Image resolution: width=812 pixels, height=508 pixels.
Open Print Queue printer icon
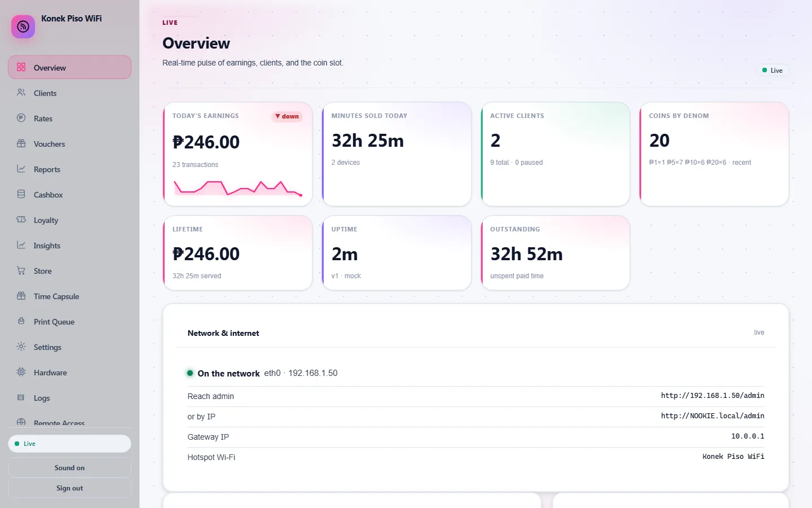click(21, 321)
